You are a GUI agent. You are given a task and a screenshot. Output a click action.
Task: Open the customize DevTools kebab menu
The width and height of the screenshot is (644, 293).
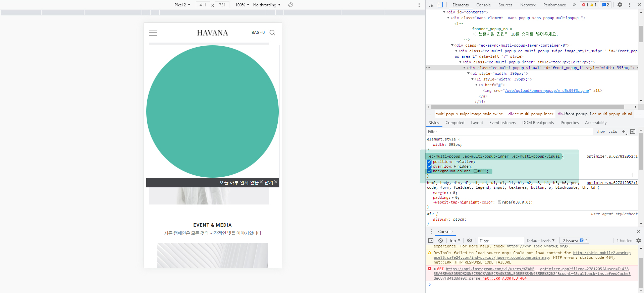tap(629, 5)
